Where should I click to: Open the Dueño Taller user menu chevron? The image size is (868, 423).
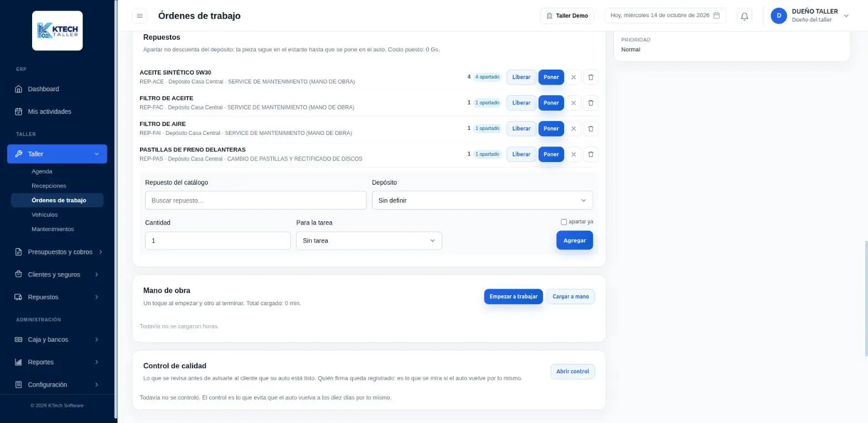[x=846, y=16]
